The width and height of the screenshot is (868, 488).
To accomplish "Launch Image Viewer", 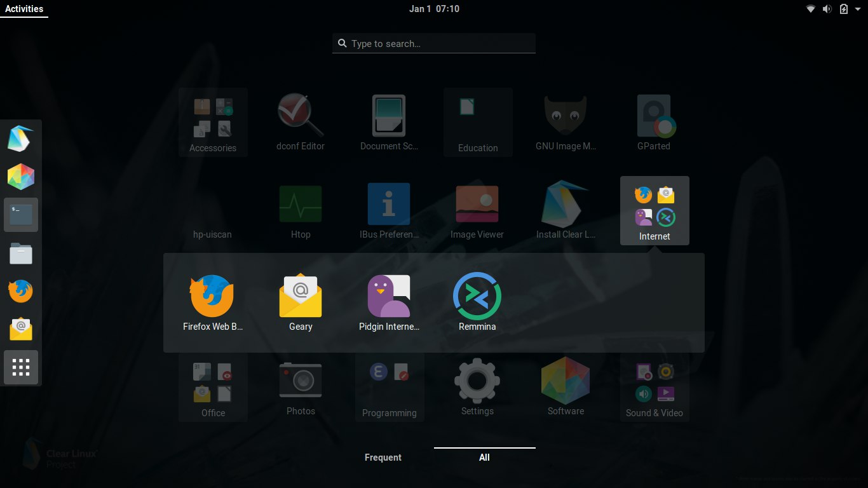I will pyautogui.click(x=477, y=210).
